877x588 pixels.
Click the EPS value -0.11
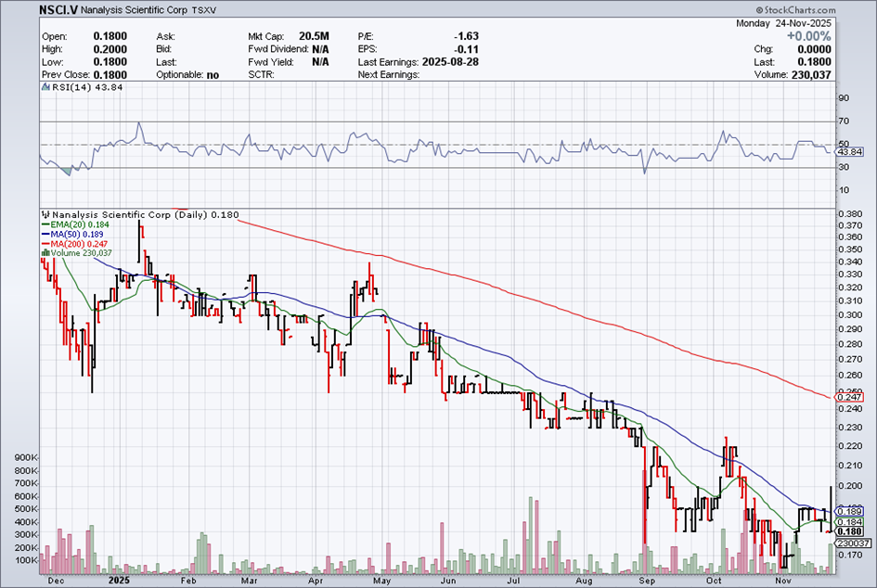click(467, 49)
